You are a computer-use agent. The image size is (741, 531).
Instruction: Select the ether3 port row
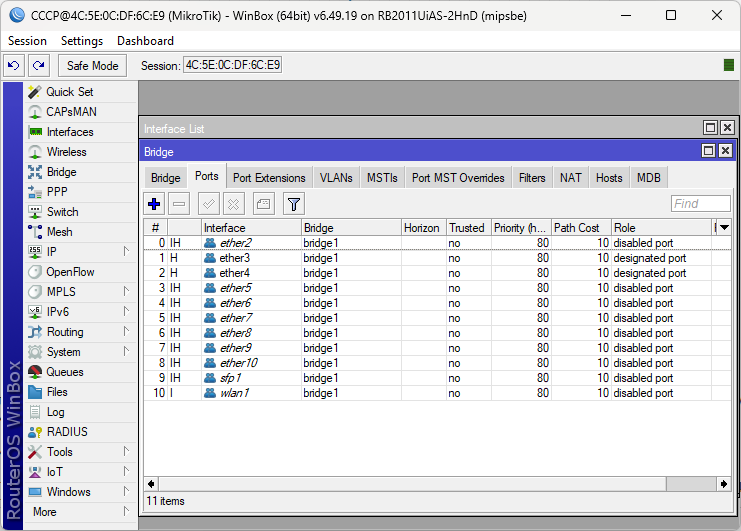coord(437,258)
